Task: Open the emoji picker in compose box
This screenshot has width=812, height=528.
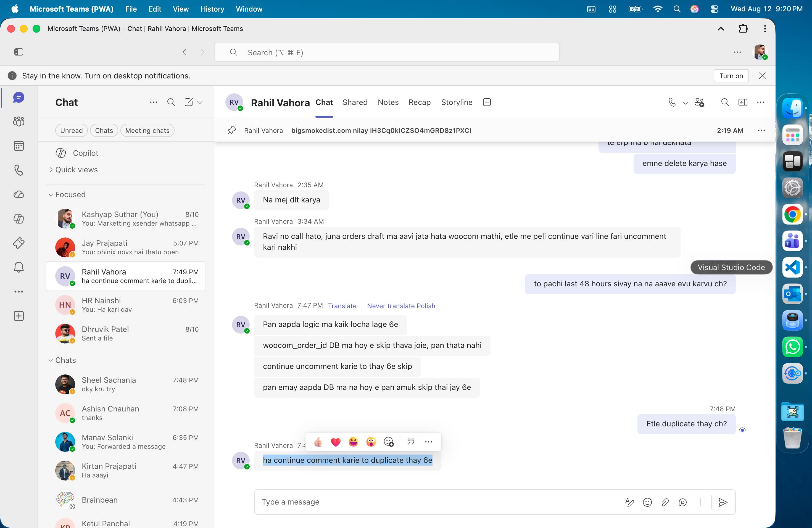Action: tap(647, 502)
